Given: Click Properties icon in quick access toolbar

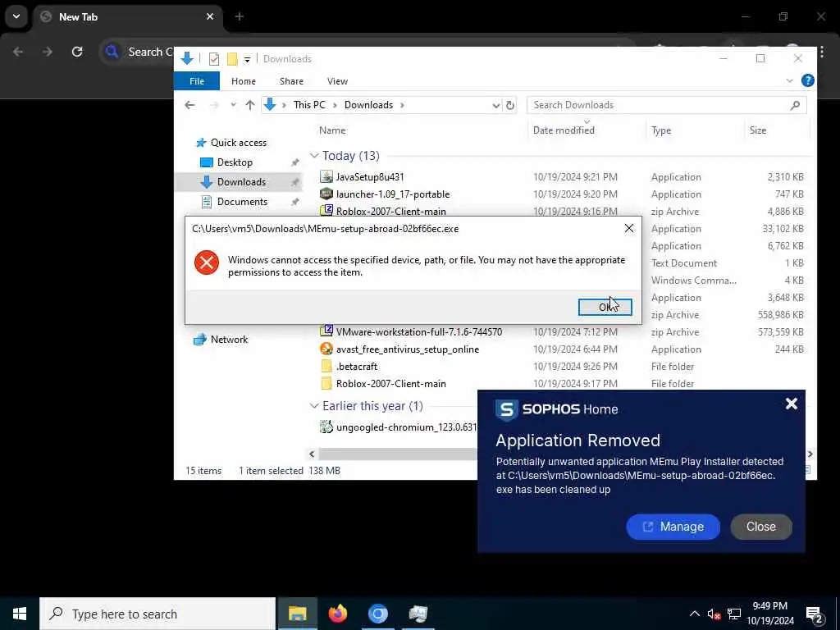Looking at the screenshot, I should pos(214,59).
